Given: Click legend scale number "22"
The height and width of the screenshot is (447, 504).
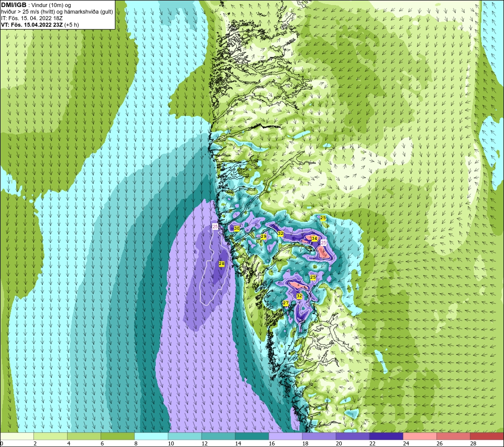Looking at the screenshot, I should pos(372,443).
